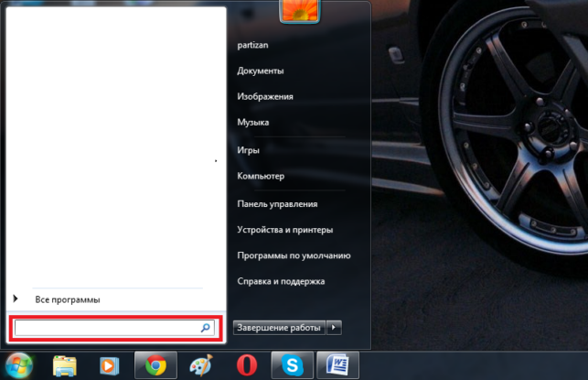Open Панель управления
Viewport: 588px width, 380px height.
277,204
